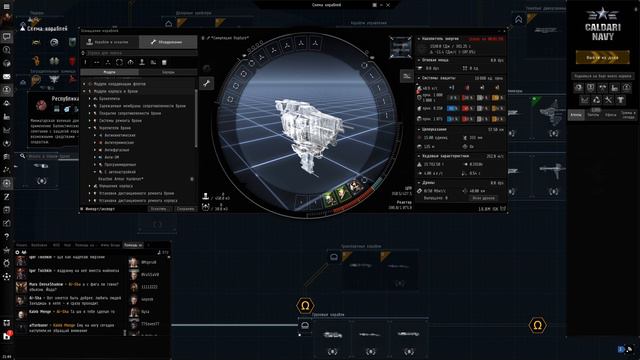Click the Omega icon above the ship tree row
This screenshot has height=360, width=640.
[305, 305]
